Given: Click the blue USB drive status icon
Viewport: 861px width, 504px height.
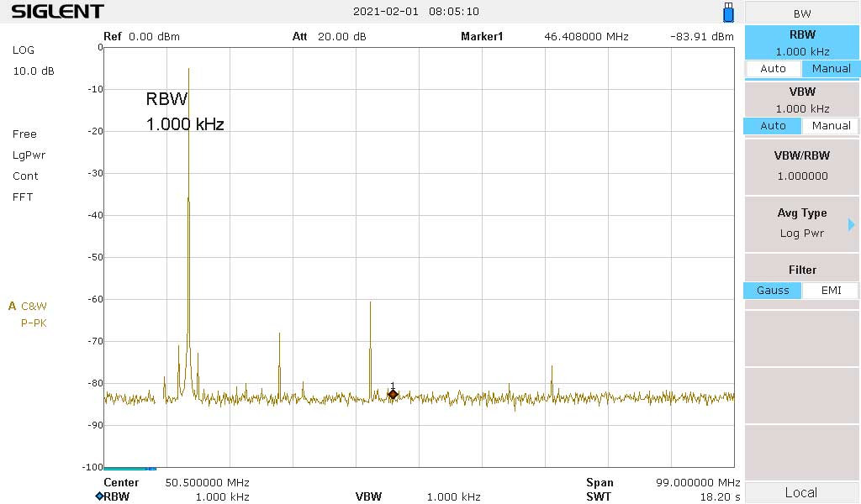Looking at the screenshot, I should (728, 13).
